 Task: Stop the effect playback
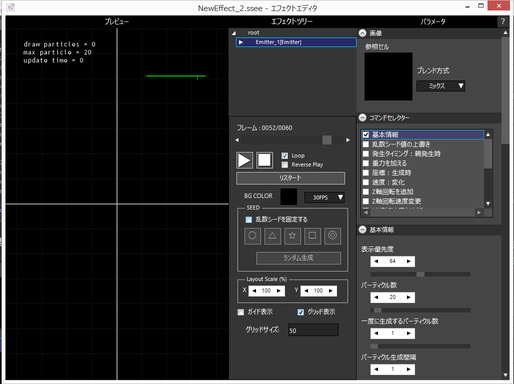(x=264, y=160)
